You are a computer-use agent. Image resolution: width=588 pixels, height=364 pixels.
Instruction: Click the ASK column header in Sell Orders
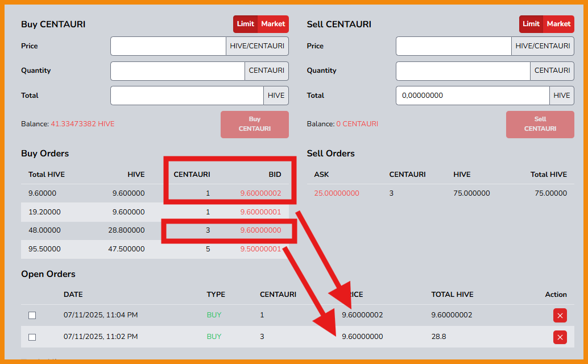(x=321, y=175)
